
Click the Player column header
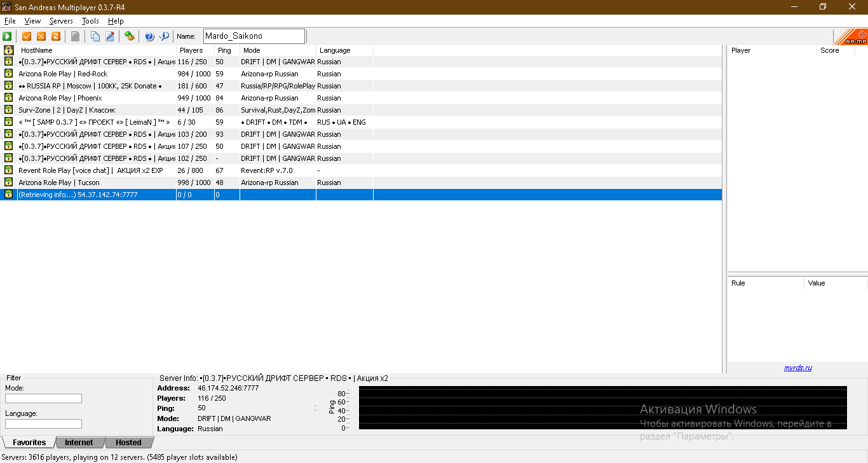click(772, 50)
